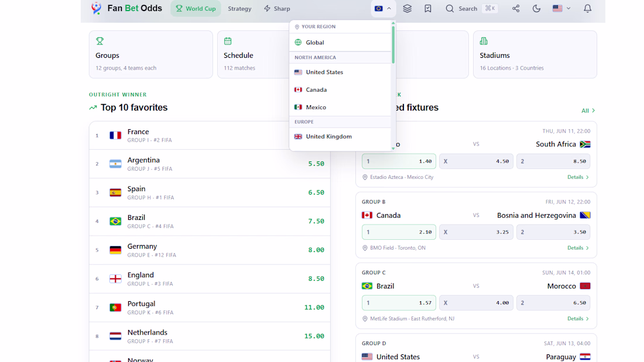Click the trending arrow icon by Top 10 favorites
This screenshot has width=644, height=362.
tap(93, 108)
